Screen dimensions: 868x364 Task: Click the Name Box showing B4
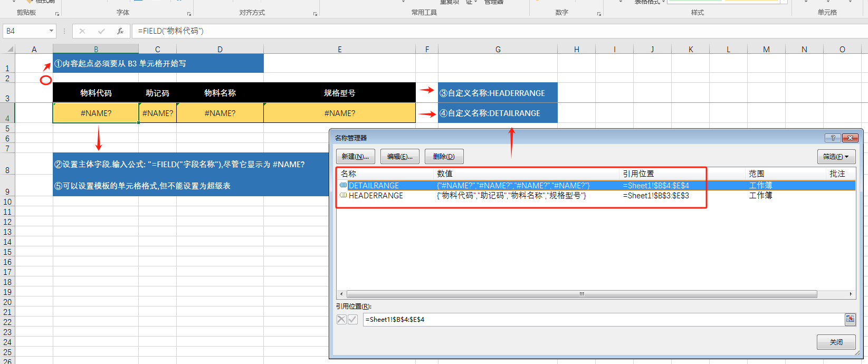[25, 31]
